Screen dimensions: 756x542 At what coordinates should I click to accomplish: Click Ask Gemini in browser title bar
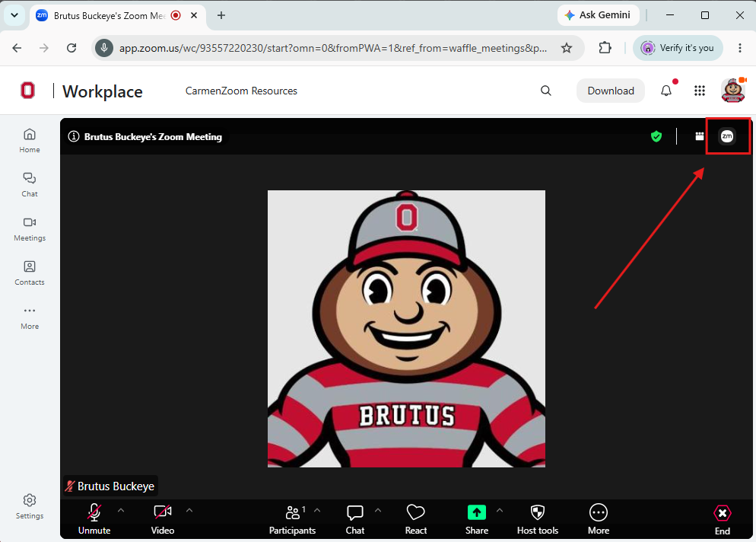tap(598, 15)
